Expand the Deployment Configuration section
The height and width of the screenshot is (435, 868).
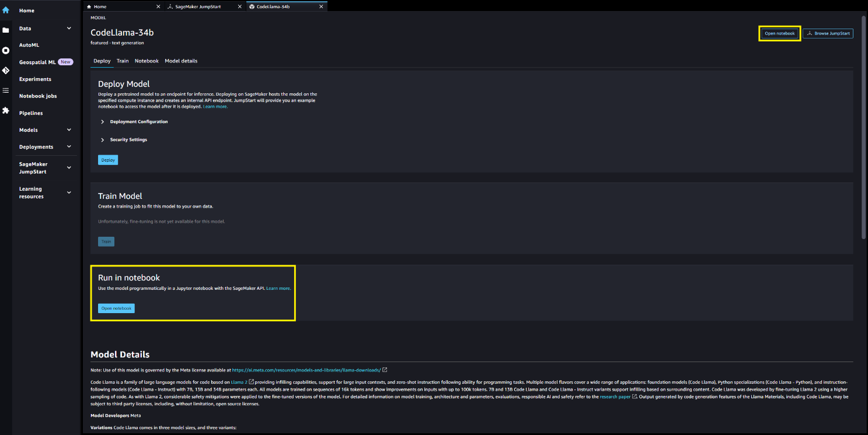tap(103, 122)
